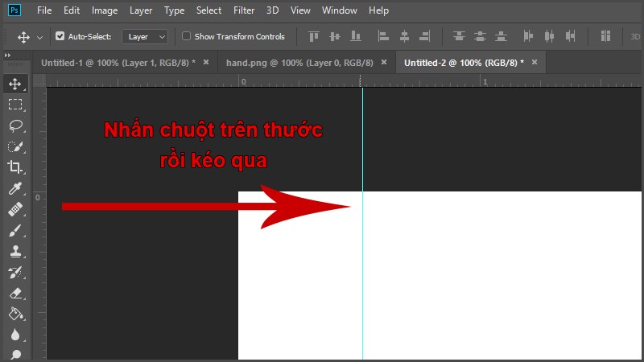The width and height of the screenshot is (644, 362).
Task: Click Distribute top edges icon
Action: [459, 36]
